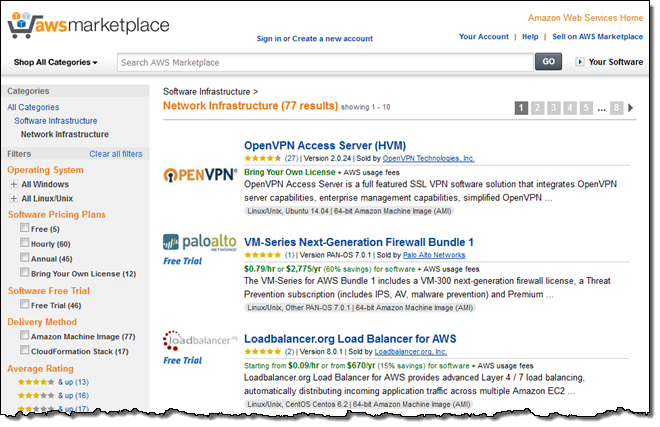Click the VM-Series Firewall star rating

[x=264, y=256]
